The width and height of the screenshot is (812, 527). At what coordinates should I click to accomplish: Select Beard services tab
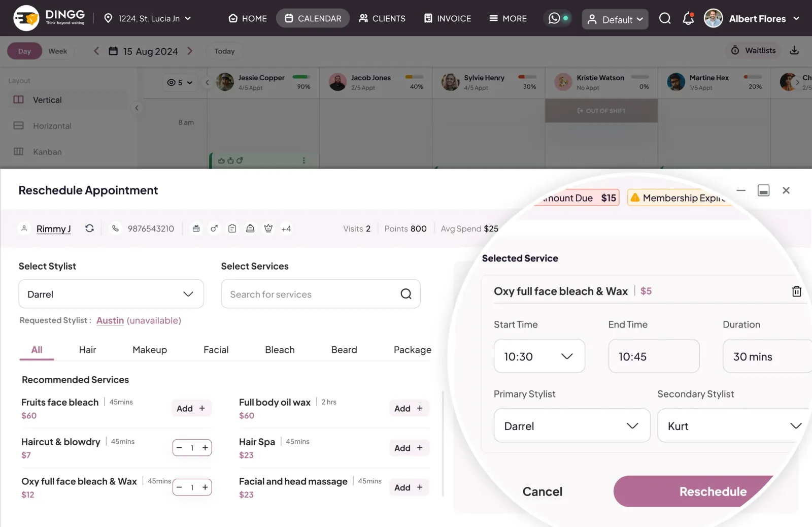[x=344, y=350]
